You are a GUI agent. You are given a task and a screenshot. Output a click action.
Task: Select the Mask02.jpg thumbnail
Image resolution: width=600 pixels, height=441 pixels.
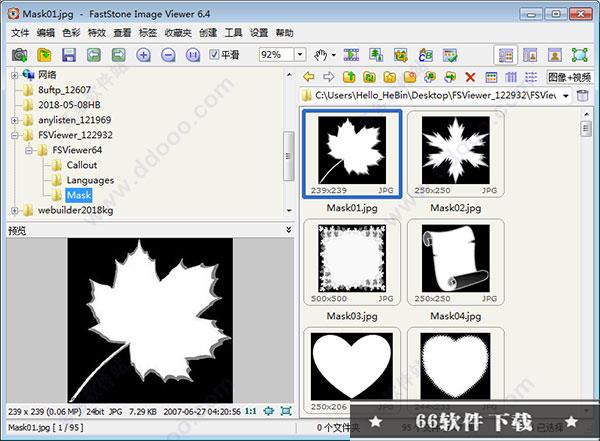tap(456, 154)
